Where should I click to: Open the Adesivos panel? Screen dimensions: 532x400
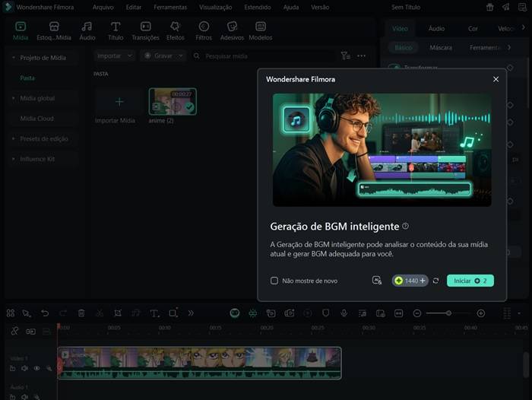point(232,27)
